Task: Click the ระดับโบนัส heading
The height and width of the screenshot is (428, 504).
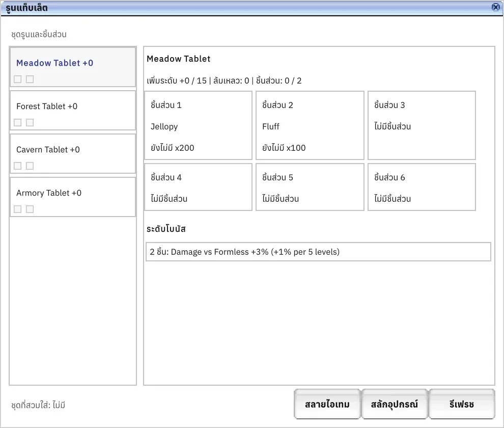Action: pyautogui.click(x=166, y=229)
